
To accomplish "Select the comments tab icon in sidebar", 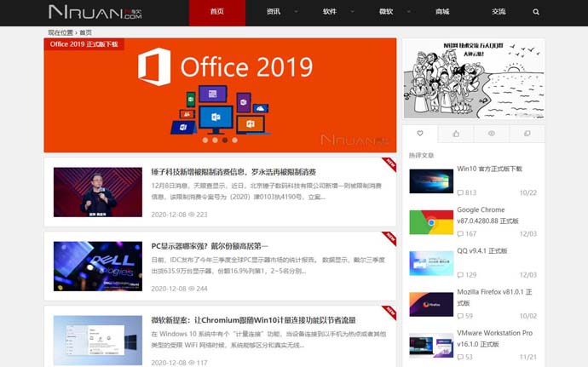I will pyautogui.click(x=527, y=134).
